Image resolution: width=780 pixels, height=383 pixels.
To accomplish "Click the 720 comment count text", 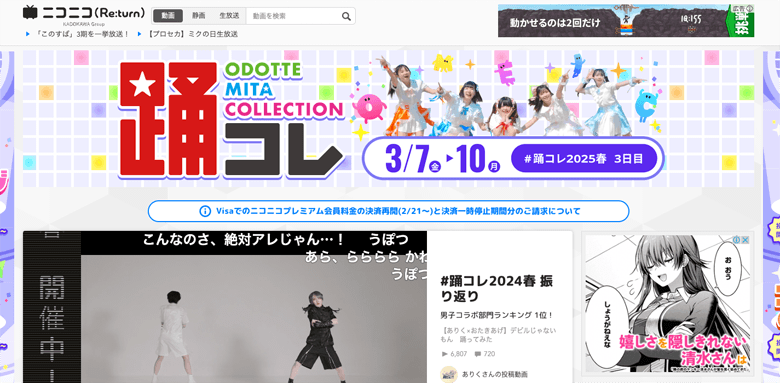I will point(489,354).
